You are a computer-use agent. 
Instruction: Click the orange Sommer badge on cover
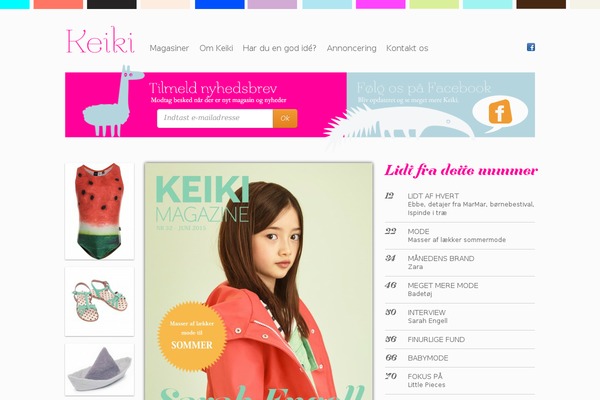pos(192,336)
